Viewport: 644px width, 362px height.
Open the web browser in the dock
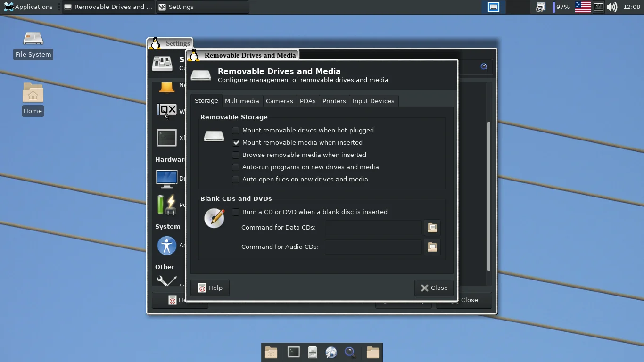click(331, 352)
